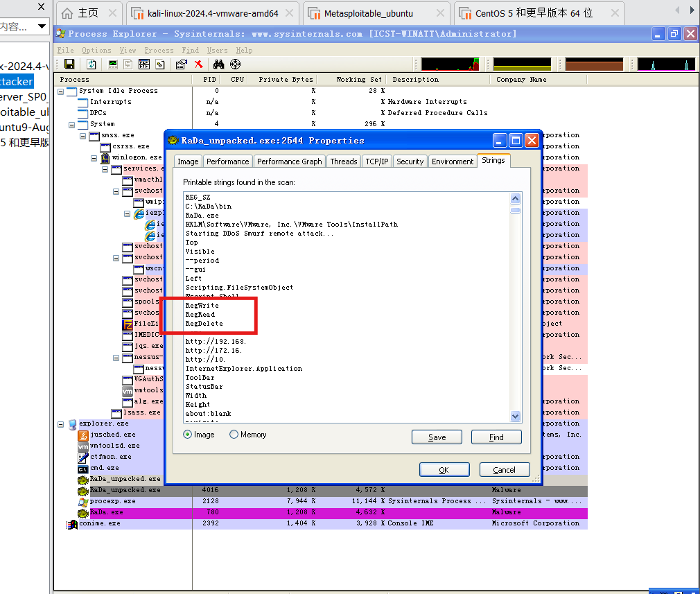700x594 pixels.
Task: Select the procexp.exe process row
Action: pyautogui.click(x=320, y=501)
